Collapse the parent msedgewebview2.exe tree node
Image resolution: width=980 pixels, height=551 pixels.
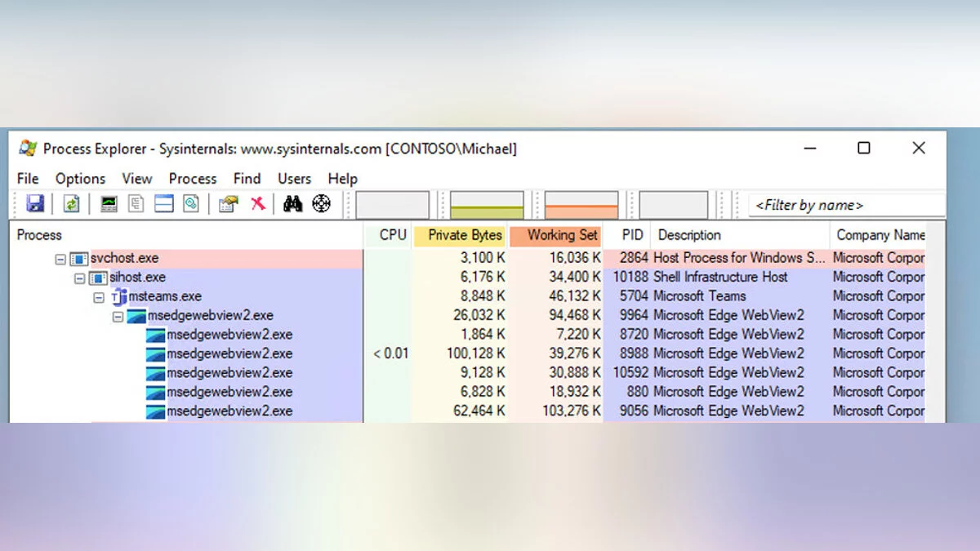[118, 316]
